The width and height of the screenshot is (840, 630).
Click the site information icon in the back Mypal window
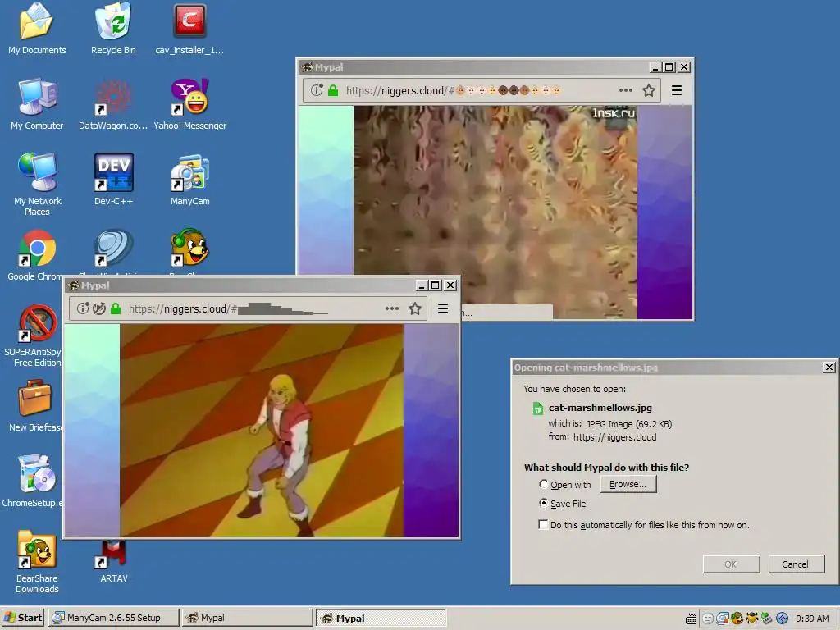(x=317, y=90)
